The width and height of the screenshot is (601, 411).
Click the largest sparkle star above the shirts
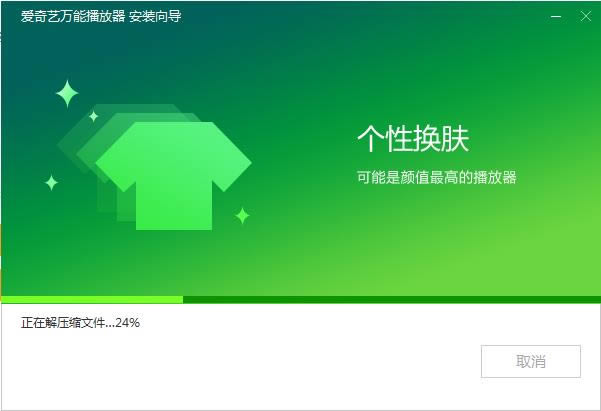pos(67,94)
